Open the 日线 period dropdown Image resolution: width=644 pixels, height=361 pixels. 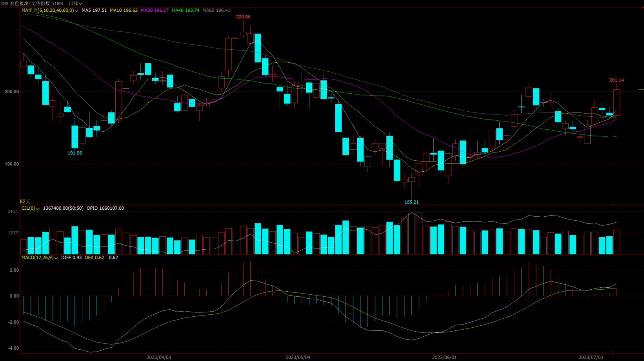coord(76,4)
